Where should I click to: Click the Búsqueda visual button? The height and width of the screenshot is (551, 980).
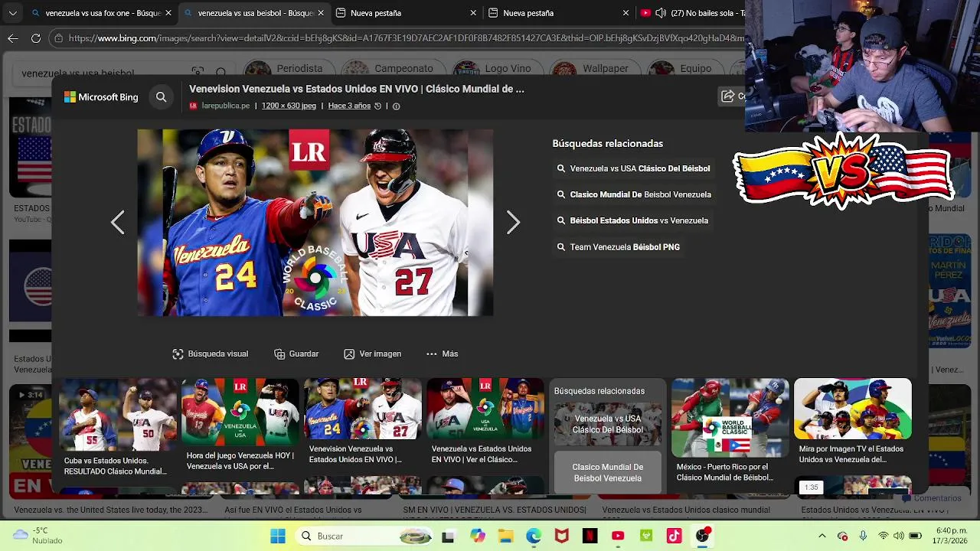211,354
